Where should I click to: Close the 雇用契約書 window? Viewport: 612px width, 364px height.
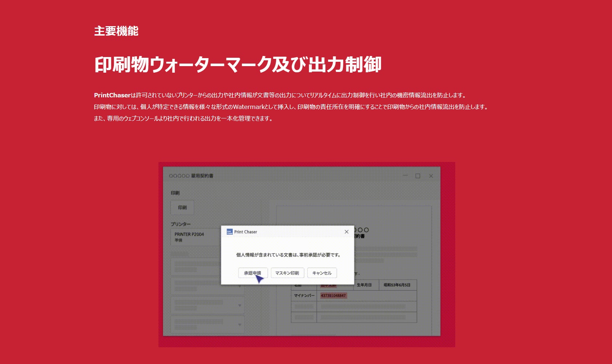click(x=431, y=176)
